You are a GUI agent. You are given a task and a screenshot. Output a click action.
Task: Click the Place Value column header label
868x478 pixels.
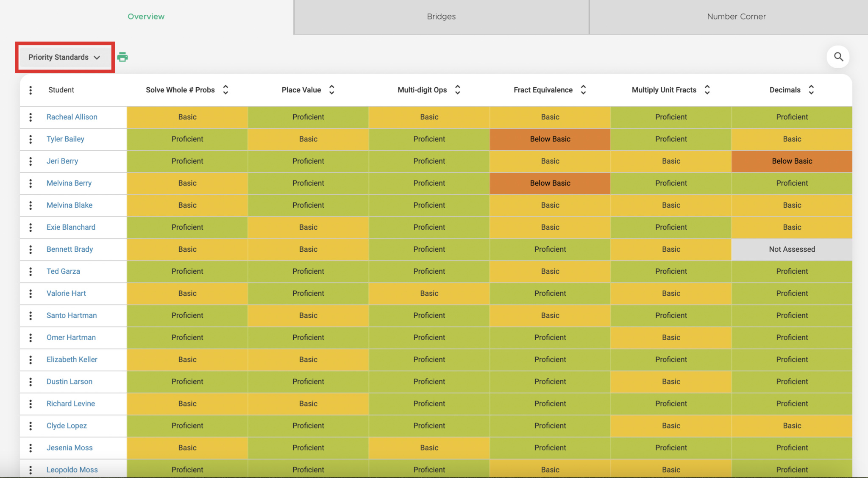pos(301,90)
